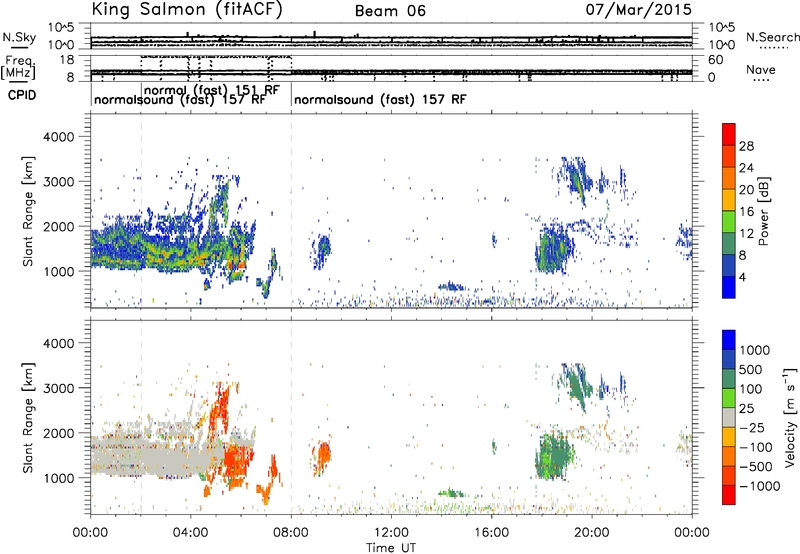Click the orange velocity blob near 09:15
Screen dimensions: 800x554
tap(322, 457)
